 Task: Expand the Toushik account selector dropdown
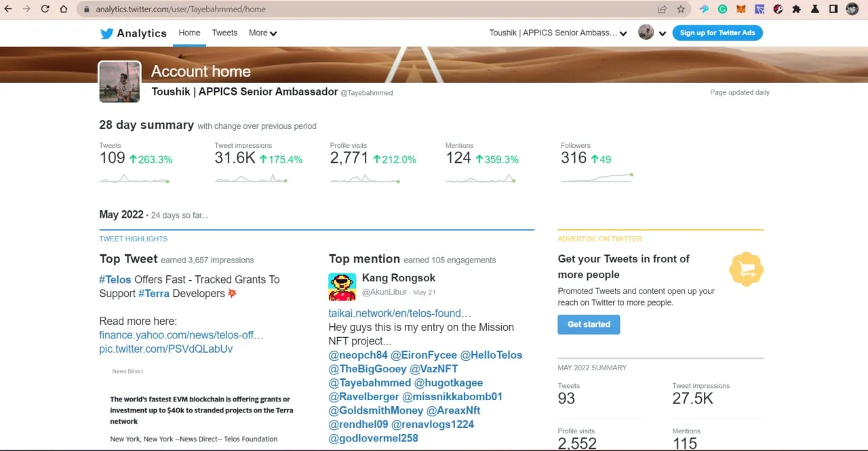(558, 33)
